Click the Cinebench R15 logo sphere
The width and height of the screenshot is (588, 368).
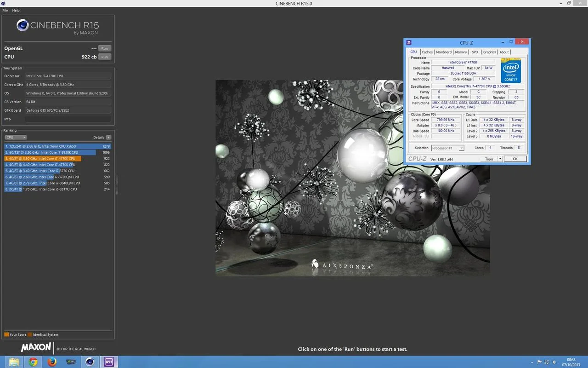[x=23, y=25]
